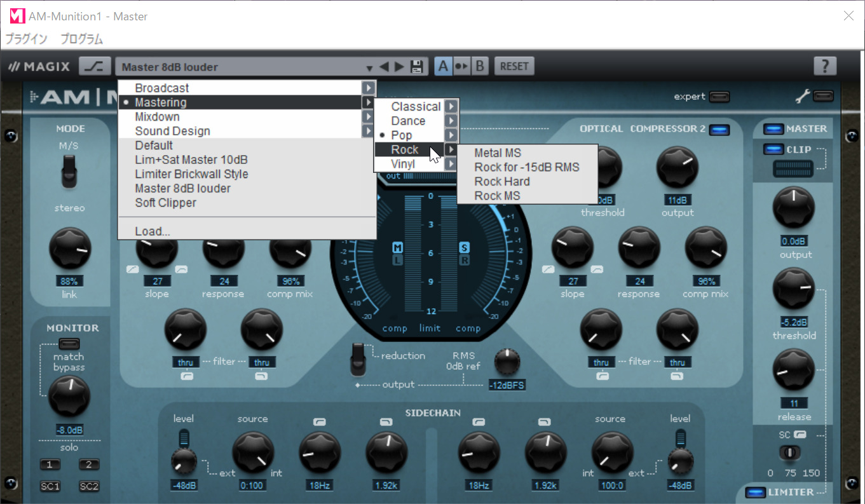Click the filter shape icon below left thru
The height and width of the screenshot is (504, 865).
pos(186,376)
